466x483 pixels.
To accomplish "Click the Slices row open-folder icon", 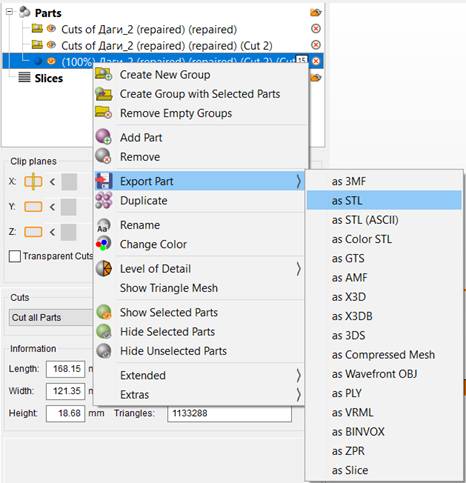I will click(315, 78).
